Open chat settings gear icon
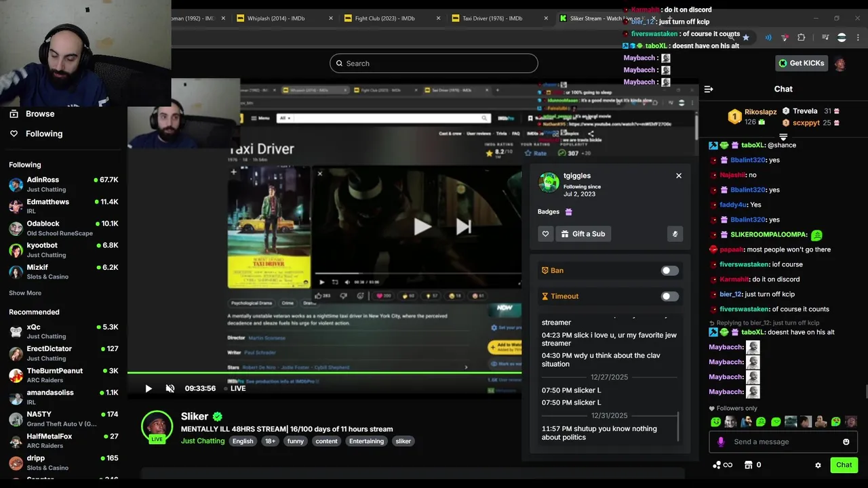 pos(818,465)
